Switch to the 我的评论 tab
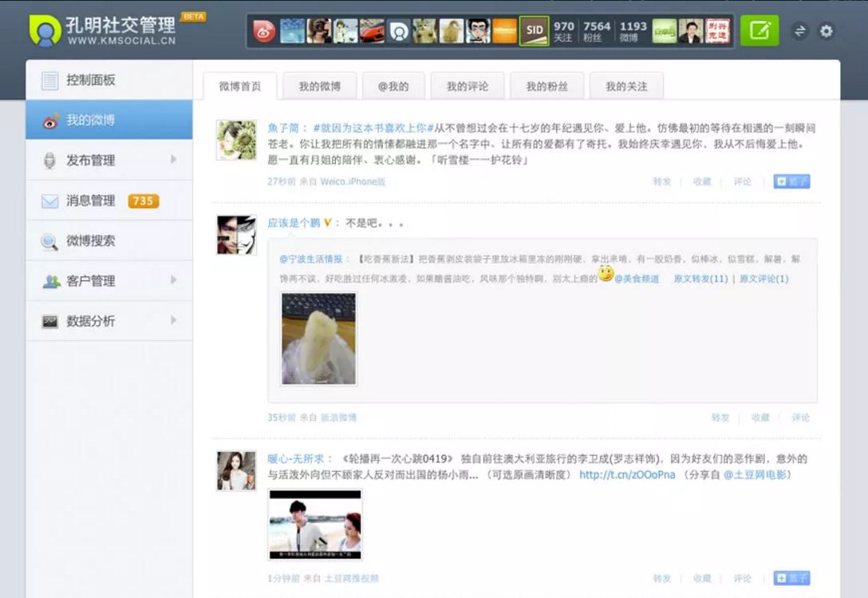868x598 pixels. (x=468, y=85)
